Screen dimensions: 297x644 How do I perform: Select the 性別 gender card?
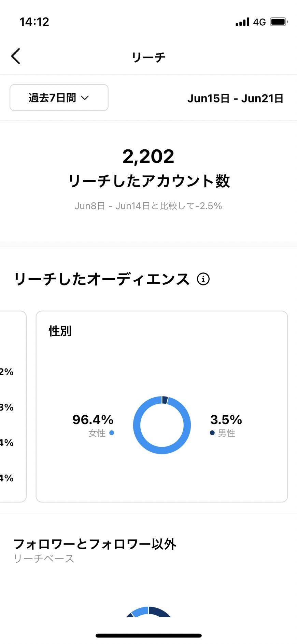click(x=162, y=406)
